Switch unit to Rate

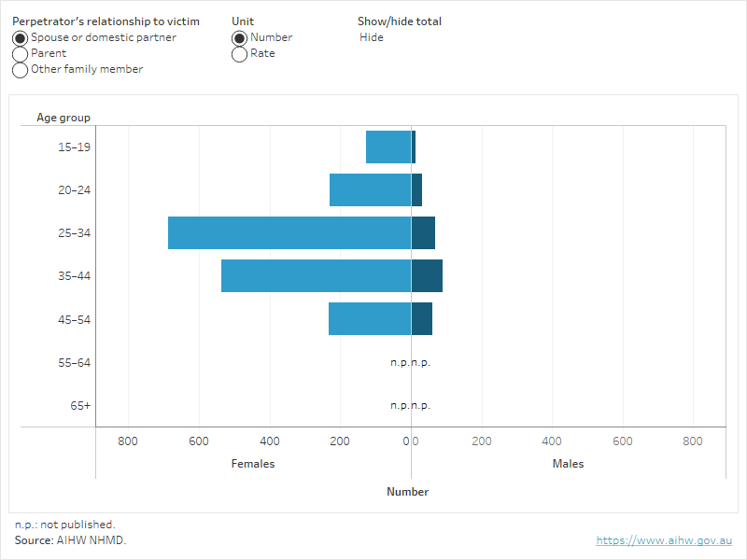coord(240,54)
